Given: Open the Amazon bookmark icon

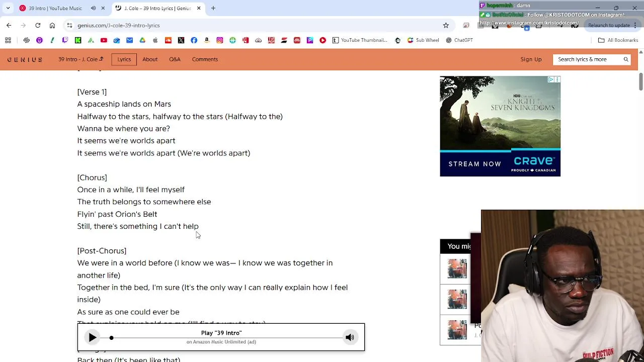Looking at the screenshot, I should [207, 40].
